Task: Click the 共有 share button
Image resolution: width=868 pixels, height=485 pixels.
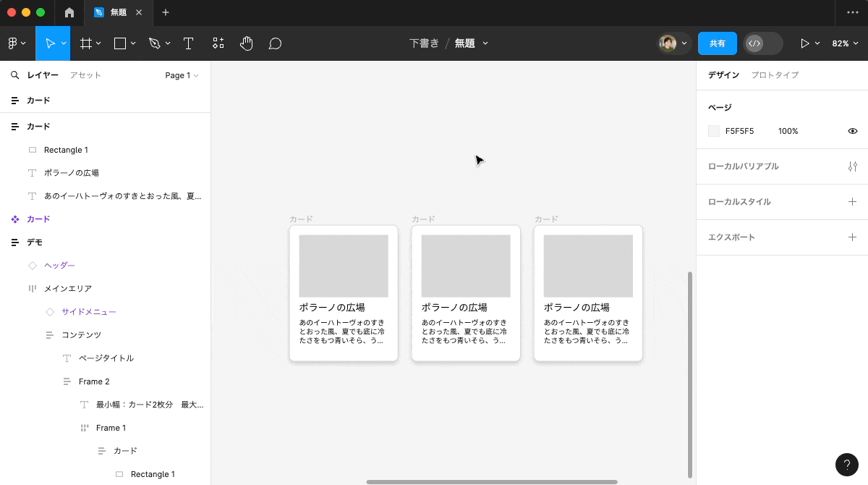Action: (717, 43)
